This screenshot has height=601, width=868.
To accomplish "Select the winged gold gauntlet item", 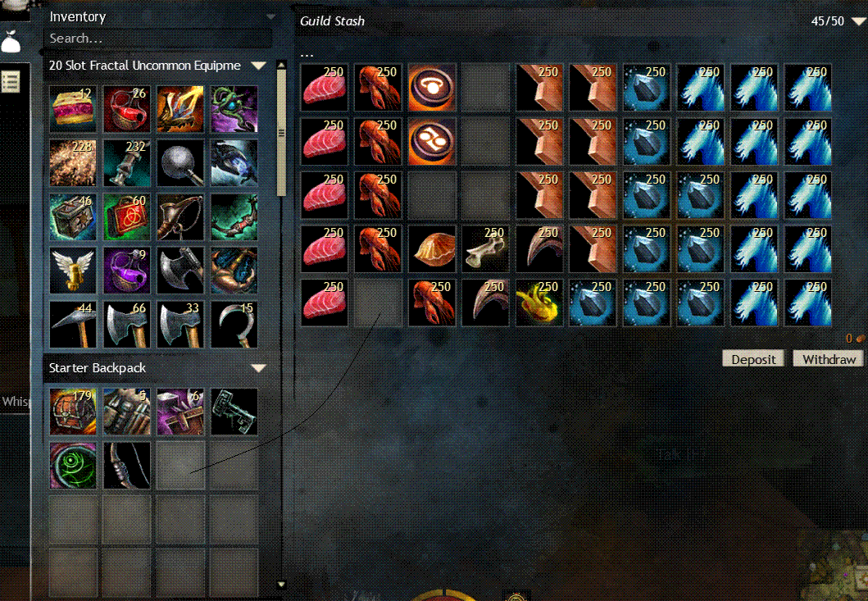I will [72, 271].
